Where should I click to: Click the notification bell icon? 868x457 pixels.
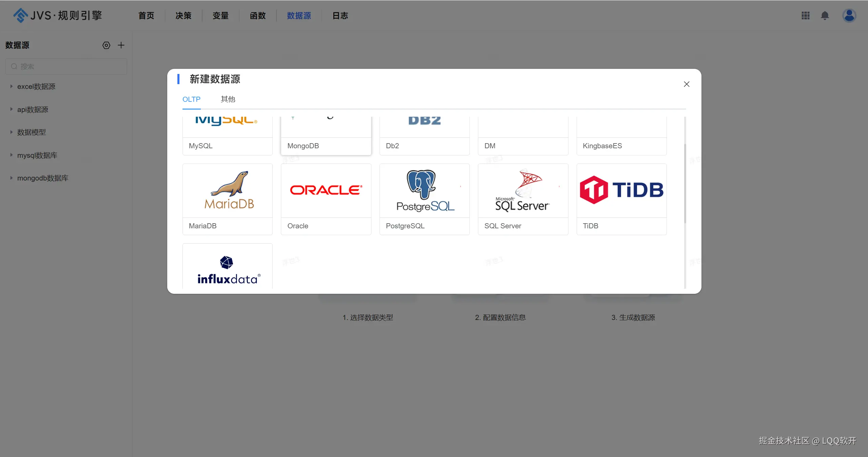pos(825,16)
